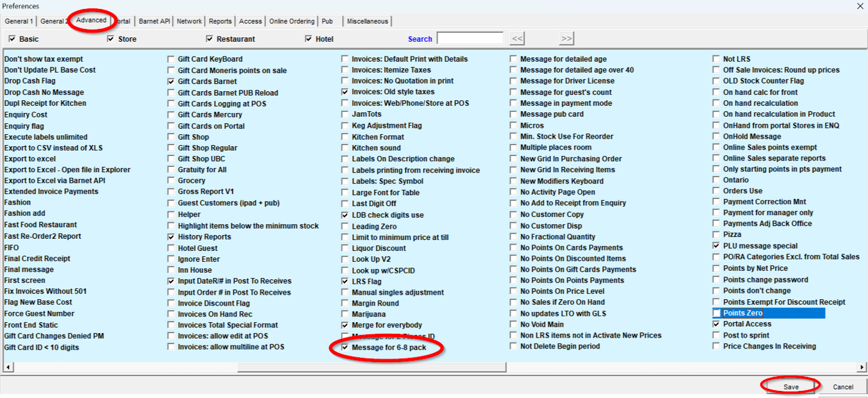This screenshot has height=398, width=868.
Task: Enable No Fractional Quantity checkbox
Action: (x=514, y=237)
